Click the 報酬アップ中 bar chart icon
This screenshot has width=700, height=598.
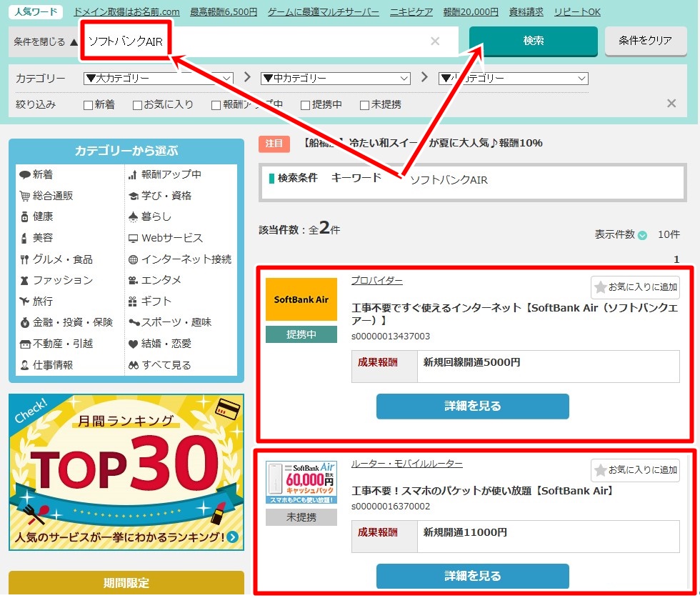click(133, 174)
